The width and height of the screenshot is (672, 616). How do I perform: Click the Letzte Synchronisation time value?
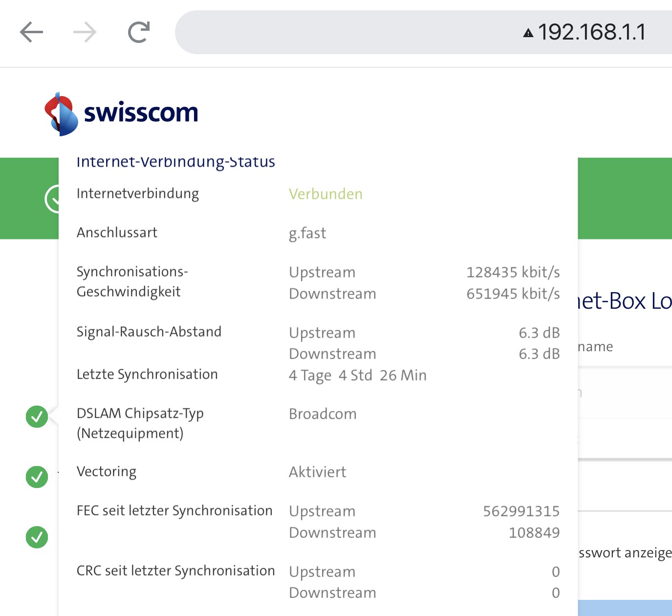click(357, 375)
